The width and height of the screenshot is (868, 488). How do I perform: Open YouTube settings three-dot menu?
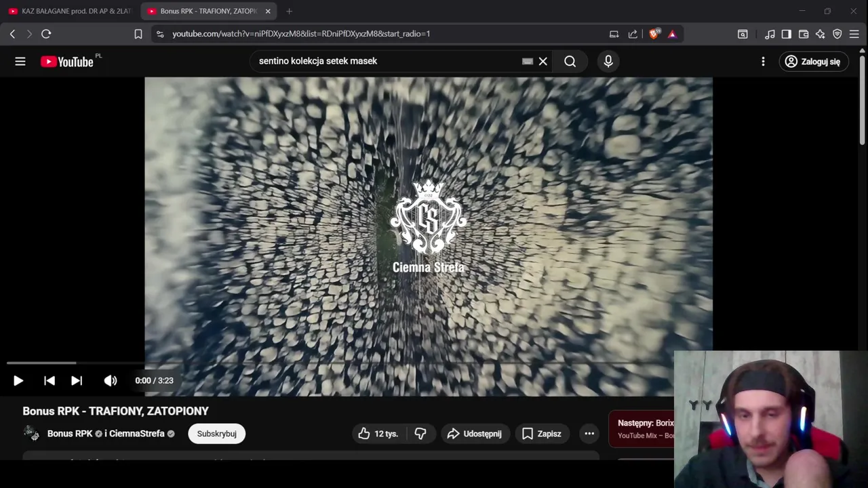(763, 62)
